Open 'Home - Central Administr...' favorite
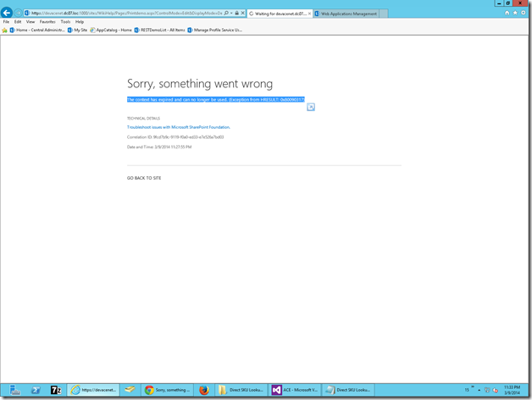The width and height of the screenshot is (532, 400). click(37, 31)
